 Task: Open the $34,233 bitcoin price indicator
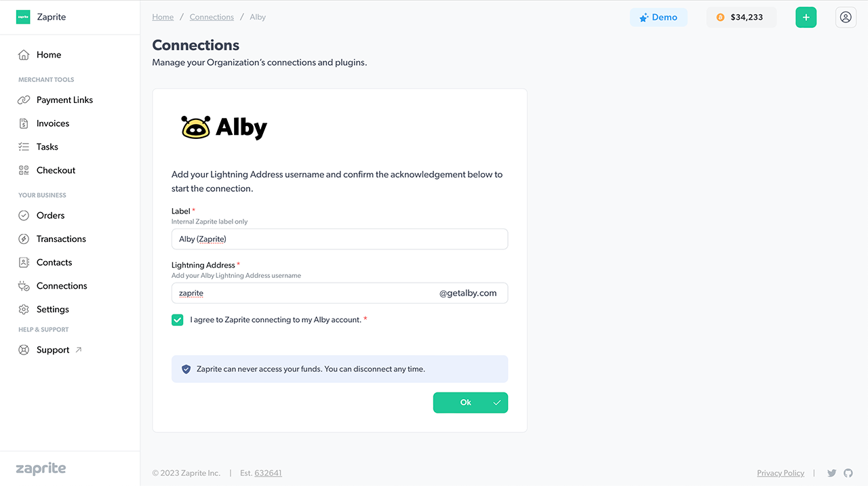point(741,18)
